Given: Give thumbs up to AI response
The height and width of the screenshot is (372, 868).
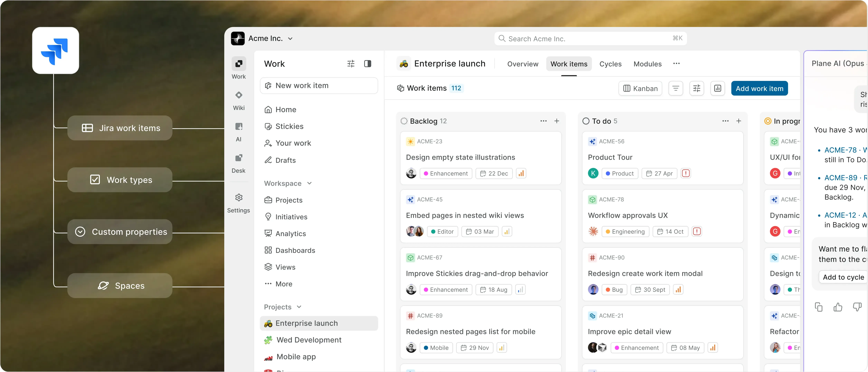Looking at the screenshot, I should coord(838,307).
